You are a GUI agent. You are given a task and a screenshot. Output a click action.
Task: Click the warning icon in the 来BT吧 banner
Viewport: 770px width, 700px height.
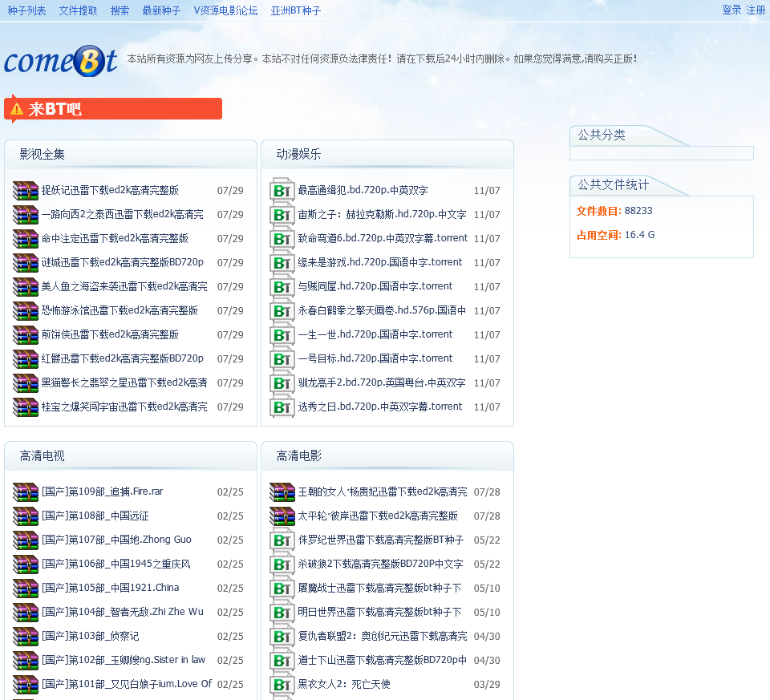pos(17,109)
